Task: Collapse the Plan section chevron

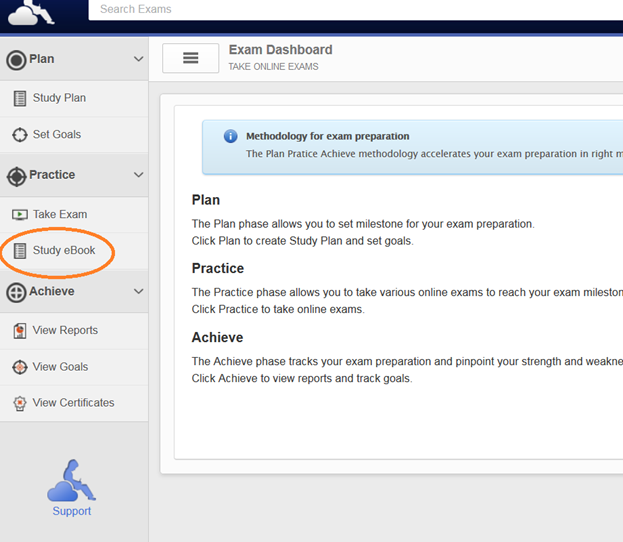Action: click(x=138, y=59)
